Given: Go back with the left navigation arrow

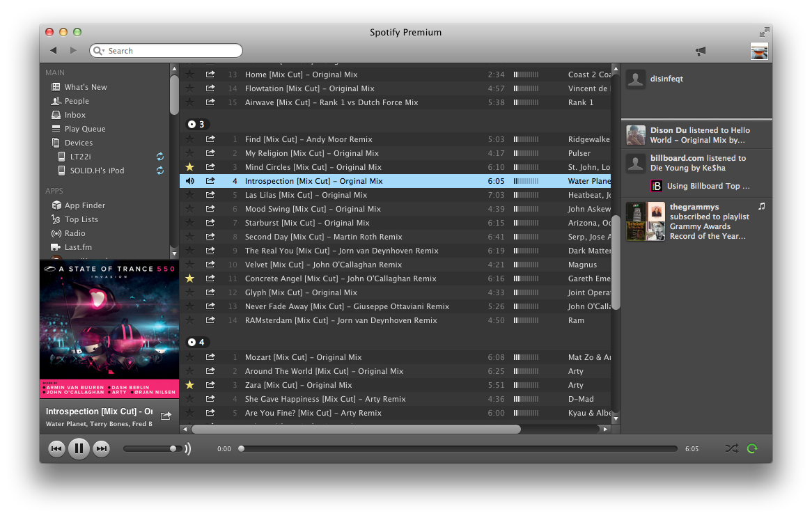Looking at the screenshot, I should pos(54,50).
